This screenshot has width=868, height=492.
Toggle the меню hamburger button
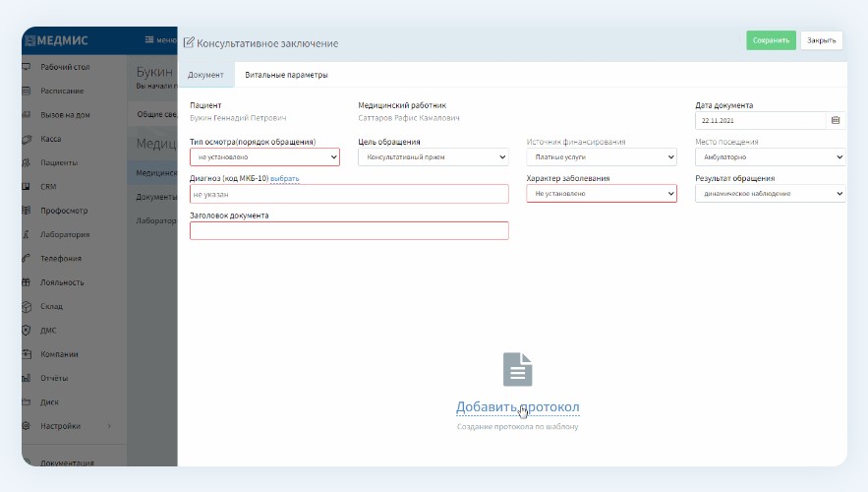(160, 40)
